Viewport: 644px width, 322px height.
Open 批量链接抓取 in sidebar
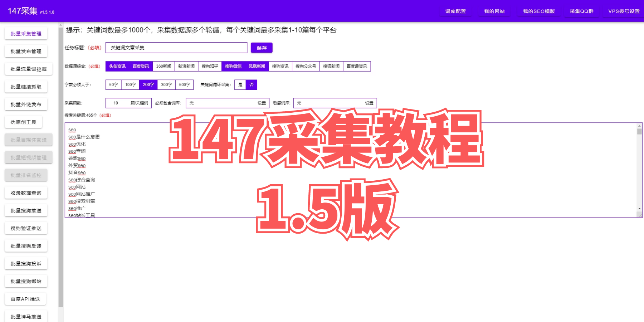click(26, 87)
